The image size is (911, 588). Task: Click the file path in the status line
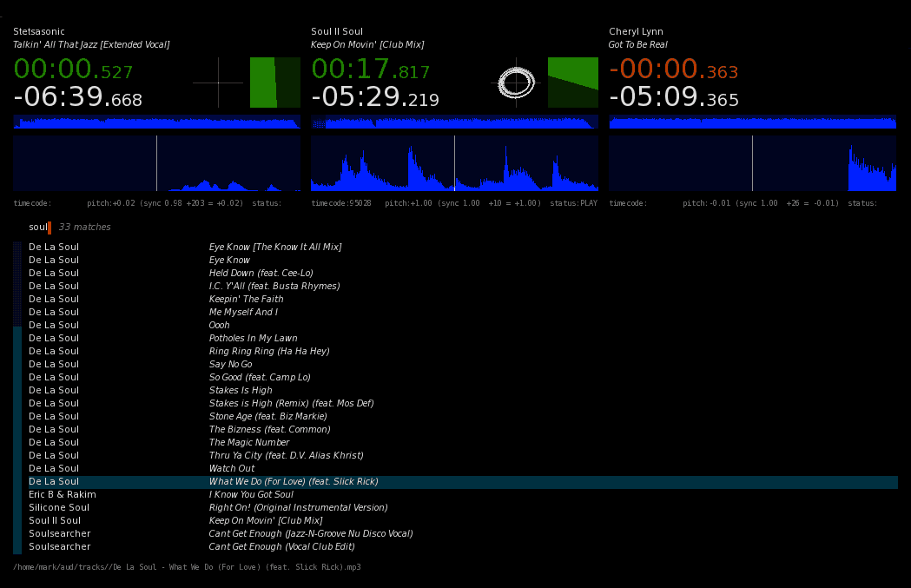[187, 567]
